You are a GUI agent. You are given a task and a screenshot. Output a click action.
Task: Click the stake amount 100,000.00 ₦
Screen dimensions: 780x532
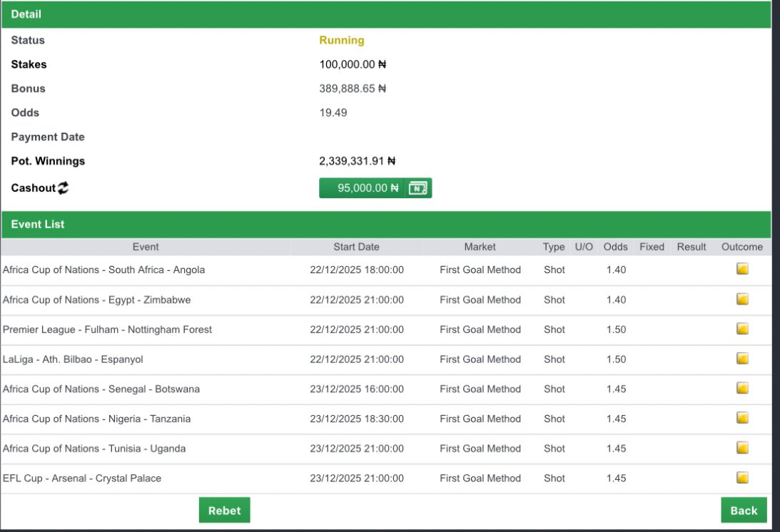point(353,64)
